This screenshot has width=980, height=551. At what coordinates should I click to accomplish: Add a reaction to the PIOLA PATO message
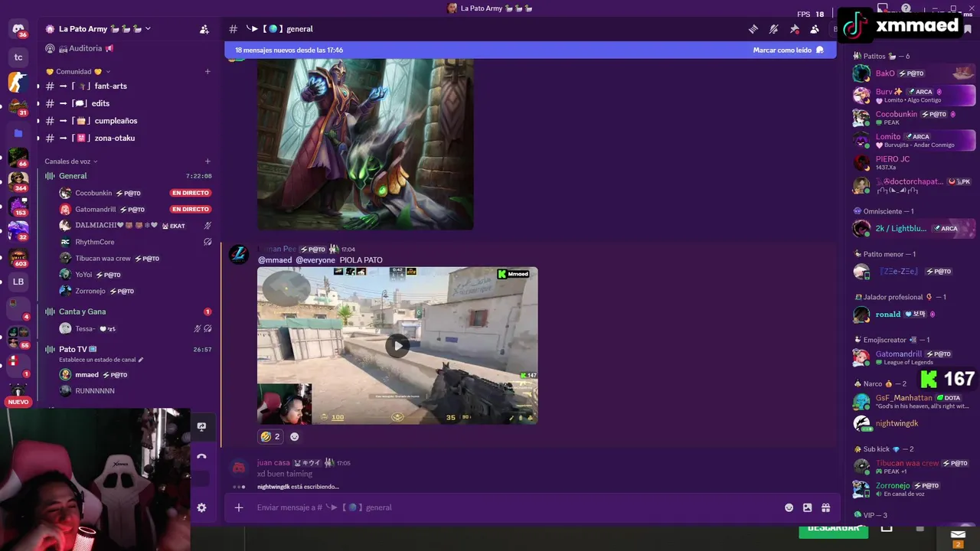295,436
